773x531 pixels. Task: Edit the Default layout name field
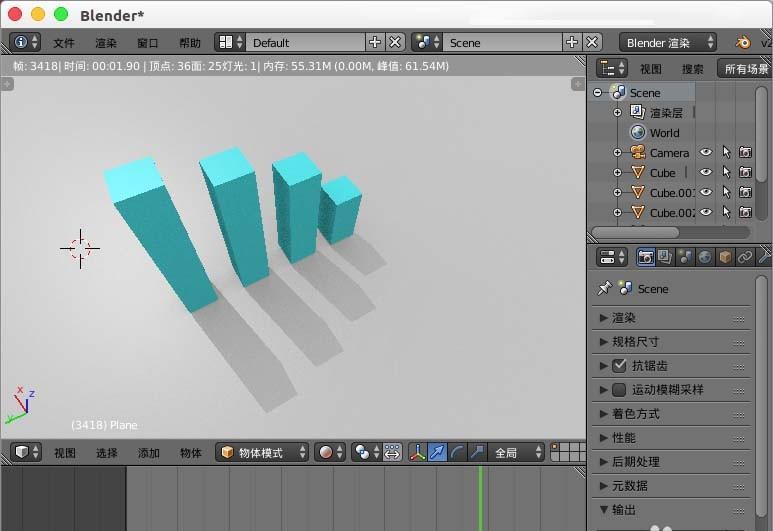305,42
